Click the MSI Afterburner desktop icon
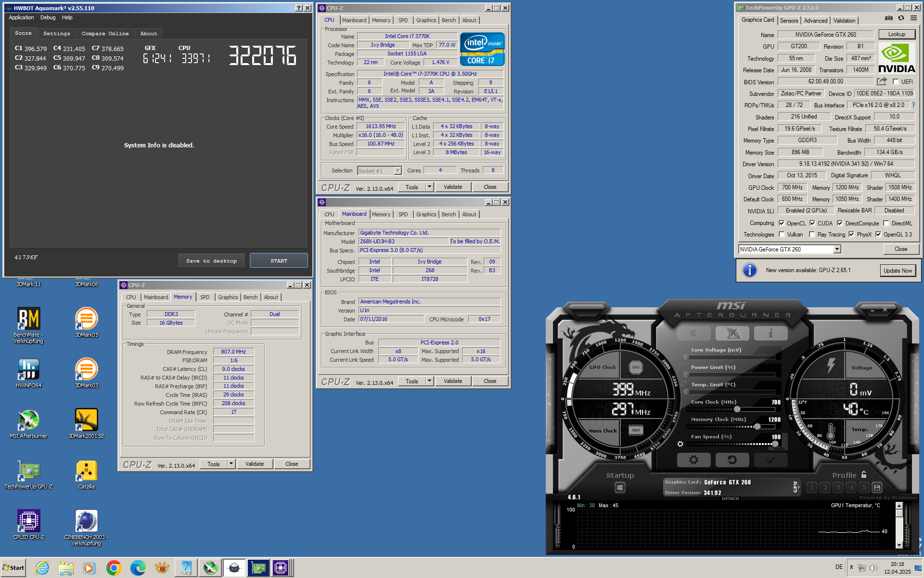Screen dimensions: 924x578 tap(28, 424)
